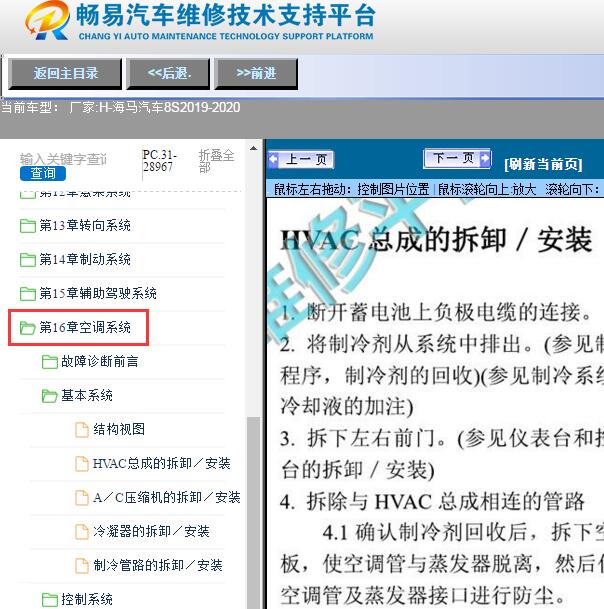This screenshot has height=609, width=604.
Task: Click right arrow on 下一页 button
Action: coord(485,158)
